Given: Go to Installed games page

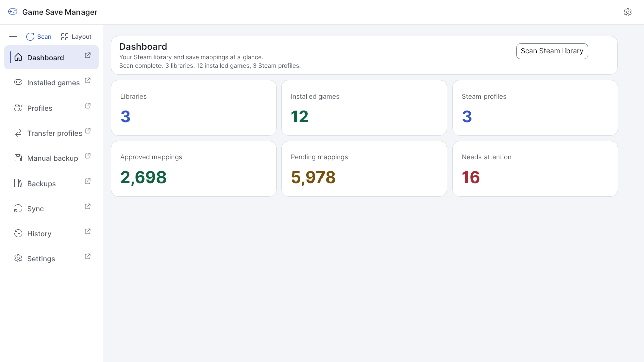Looking at the screenshot, I should click(51, 82).
